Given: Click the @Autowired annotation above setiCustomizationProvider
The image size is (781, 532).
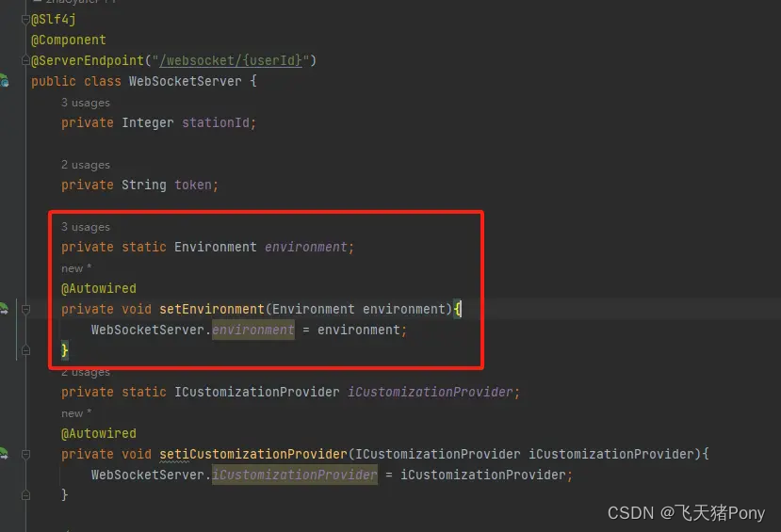Looking at the screenshot, I should click(x=99, y=433).
